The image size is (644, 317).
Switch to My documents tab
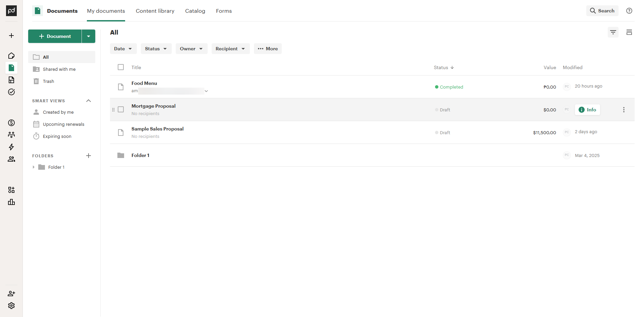coord(106,11)
